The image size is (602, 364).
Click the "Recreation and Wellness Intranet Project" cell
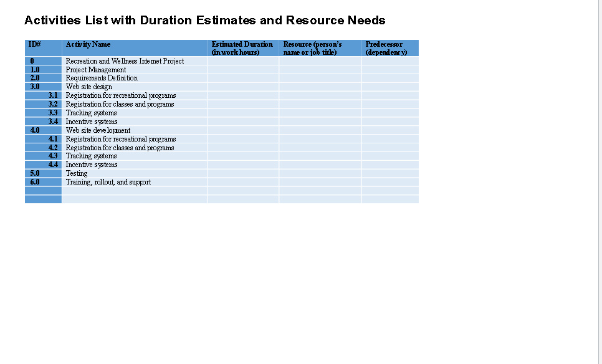[x=125, y=61]
